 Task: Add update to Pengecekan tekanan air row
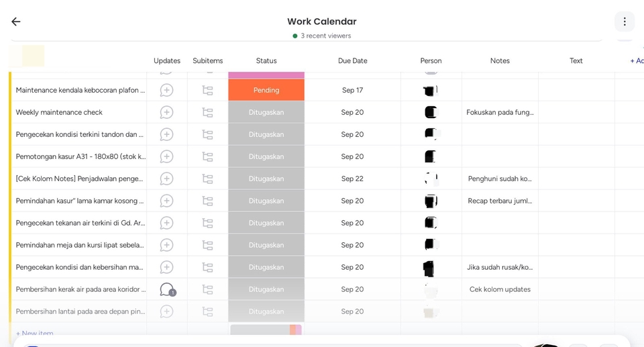166,223
